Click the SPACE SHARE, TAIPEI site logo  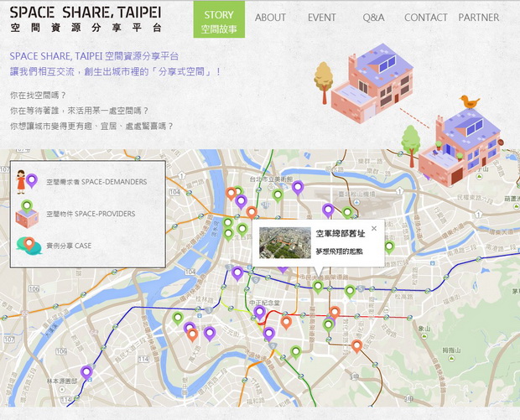pos(86,19)
